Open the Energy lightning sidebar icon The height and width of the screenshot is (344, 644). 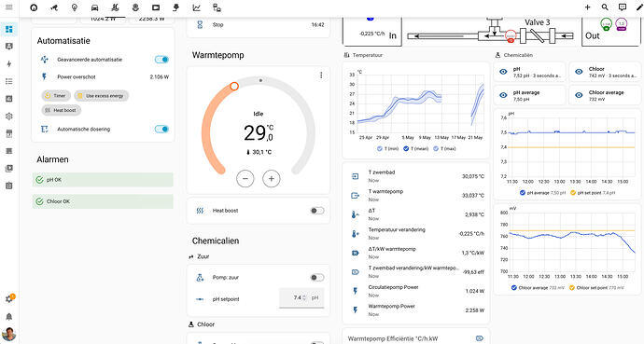[9, 64]
